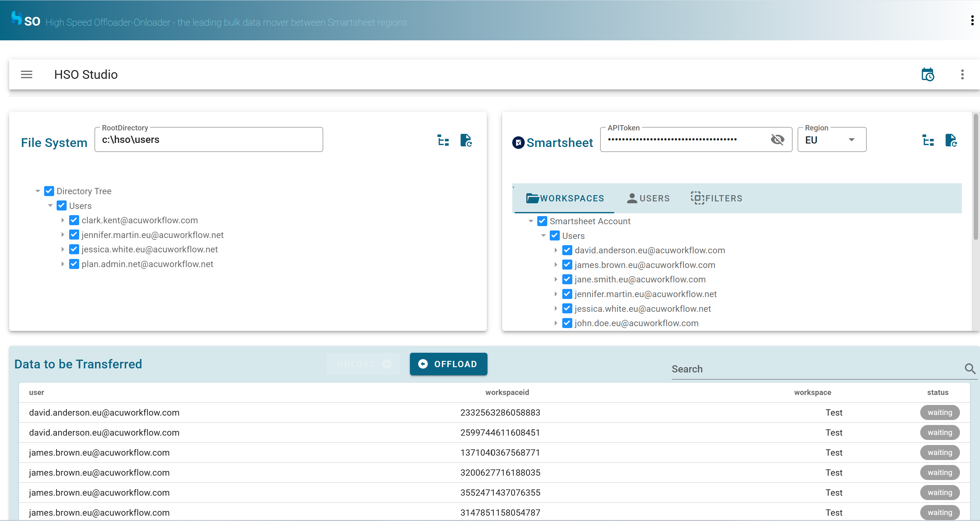
Task: Click the RootDirectory input field
Action: pos(208,140)
